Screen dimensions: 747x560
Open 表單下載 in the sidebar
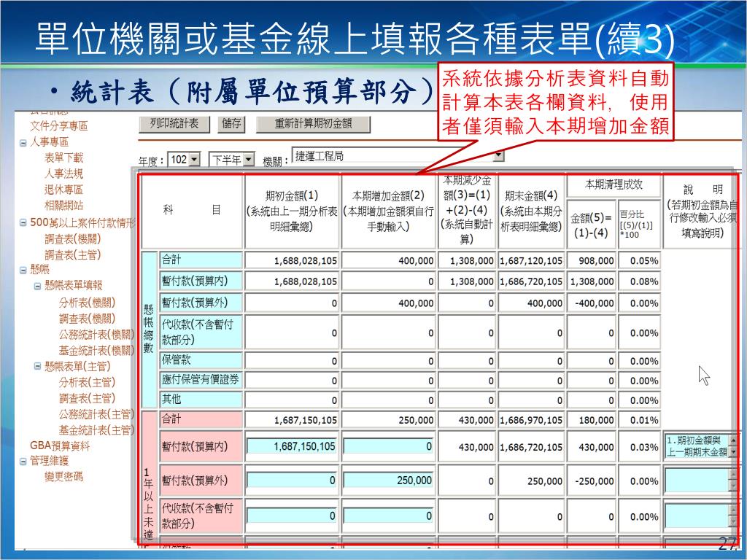coord(63,157)
